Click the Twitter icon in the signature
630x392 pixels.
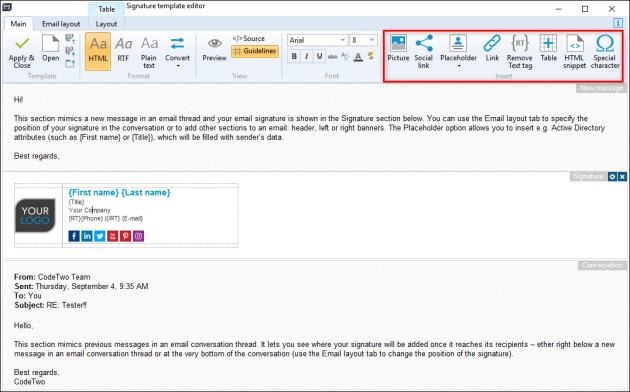[100, 236]
